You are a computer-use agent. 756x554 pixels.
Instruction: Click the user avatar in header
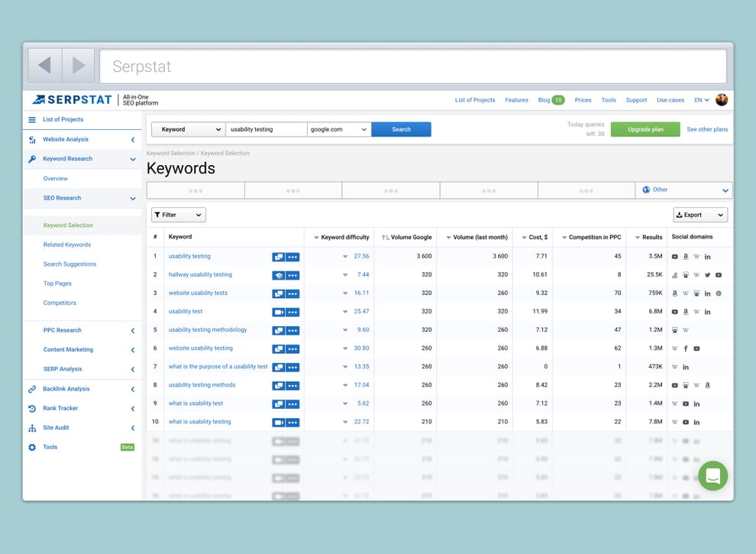[x=722, y=100]
